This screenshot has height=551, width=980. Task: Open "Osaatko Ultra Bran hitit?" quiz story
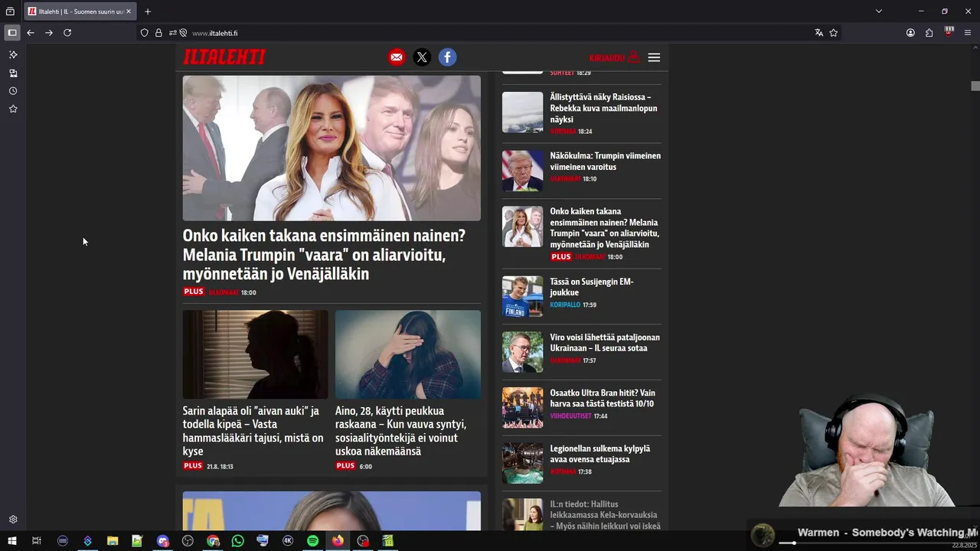[603, 398]
